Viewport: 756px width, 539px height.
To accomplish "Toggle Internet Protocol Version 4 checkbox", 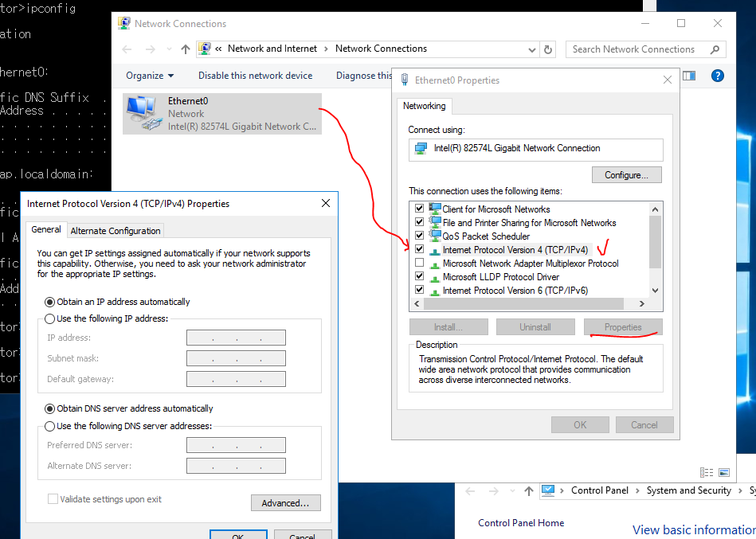I will 420,249.
